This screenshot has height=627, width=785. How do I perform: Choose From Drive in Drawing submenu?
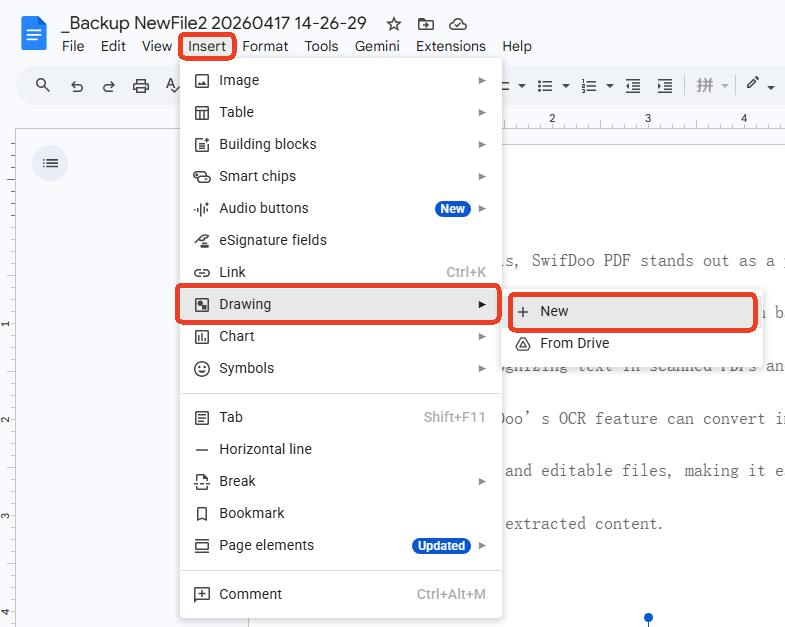point(632,344)
